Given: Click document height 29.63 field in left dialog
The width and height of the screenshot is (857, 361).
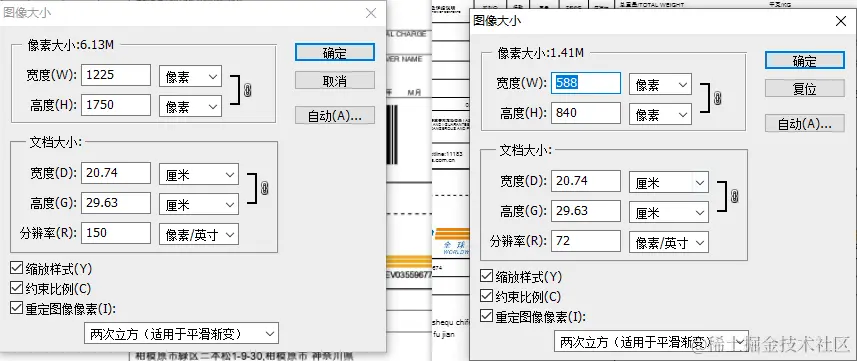Looking at the screenshot, I should tap(116, 203).
